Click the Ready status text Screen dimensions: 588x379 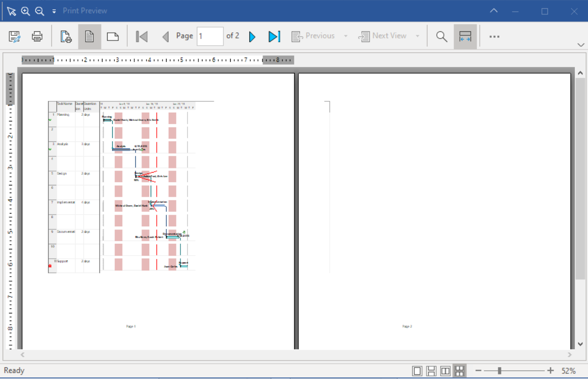[x=14, y=370]
